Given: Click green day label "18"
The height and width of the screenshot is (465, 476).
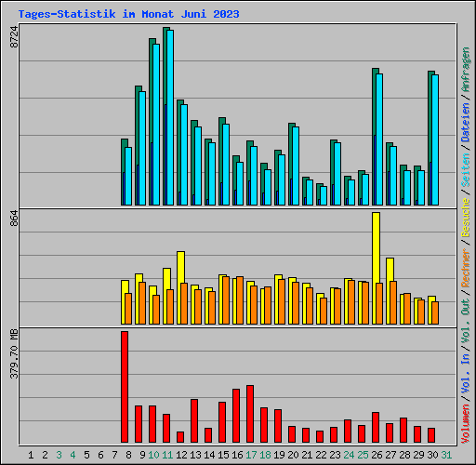Looking at the screenshot, I should pos(265,455).
